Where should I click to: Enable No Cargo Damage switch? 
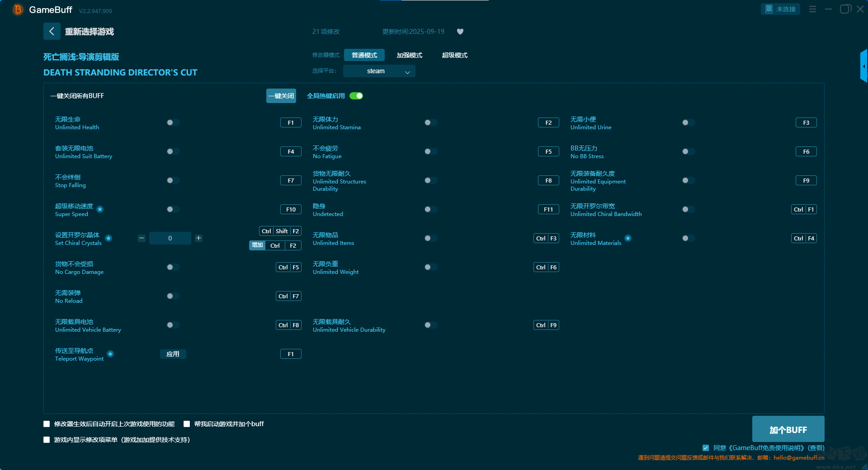pyautogui.click(x=173, y=267)
